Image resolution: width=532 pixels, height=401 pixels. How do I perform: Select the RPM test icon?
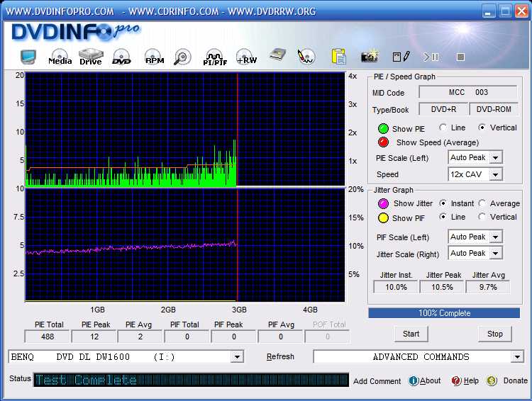pyautogui.click(x=154, y=57)
